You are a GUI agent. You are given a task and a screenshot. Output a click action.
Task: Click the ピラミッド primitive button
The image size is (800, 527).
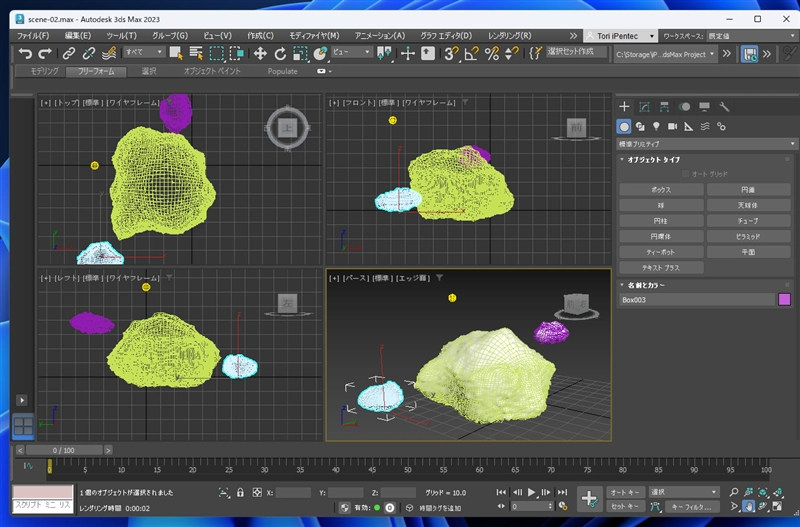[x=748, y=237]
